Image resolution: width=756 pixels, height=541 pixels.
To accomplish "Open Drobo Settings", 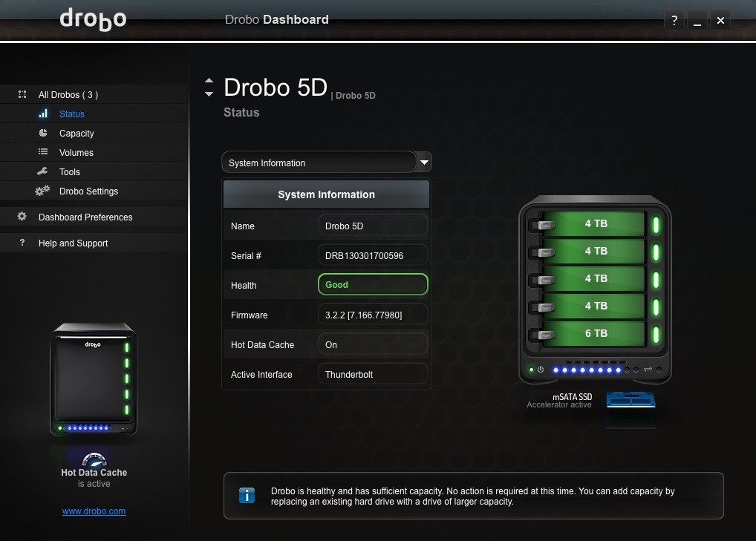I will pyautogui.click(x=94, y=191).
